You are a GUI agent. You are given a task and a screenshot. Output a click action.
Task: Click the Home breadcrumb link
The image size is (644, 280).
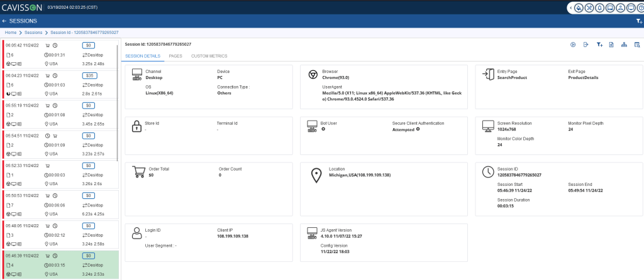point(11,32)
